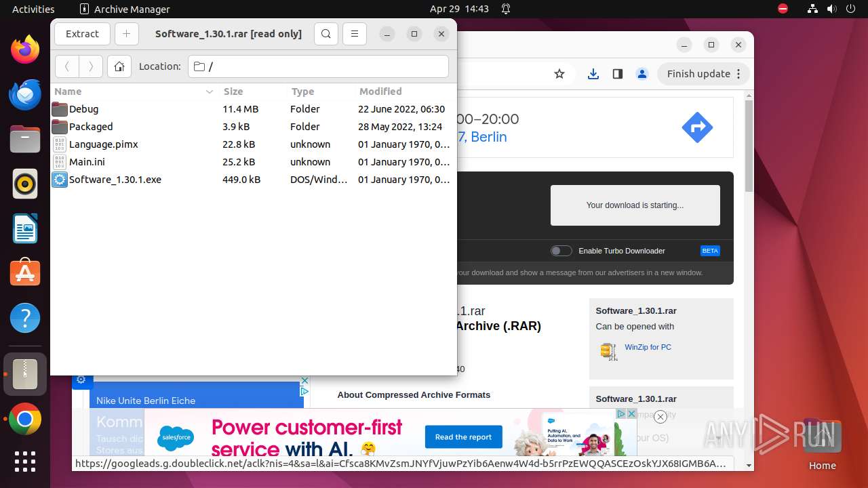Open the system power menu

[x=850, y=9]
